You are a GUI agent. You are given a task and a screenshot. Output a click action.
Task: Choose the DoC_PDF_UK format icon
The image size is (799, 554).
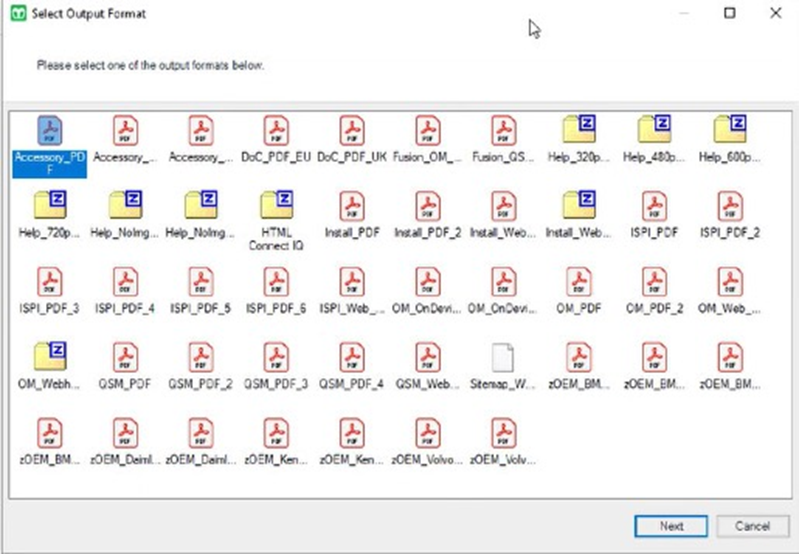(352, 139)
